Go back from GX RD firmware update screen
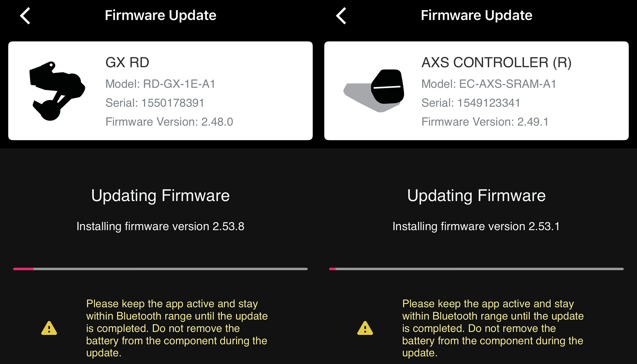The width and height of the screenshot is (637, 364). [x=25, y=16]
